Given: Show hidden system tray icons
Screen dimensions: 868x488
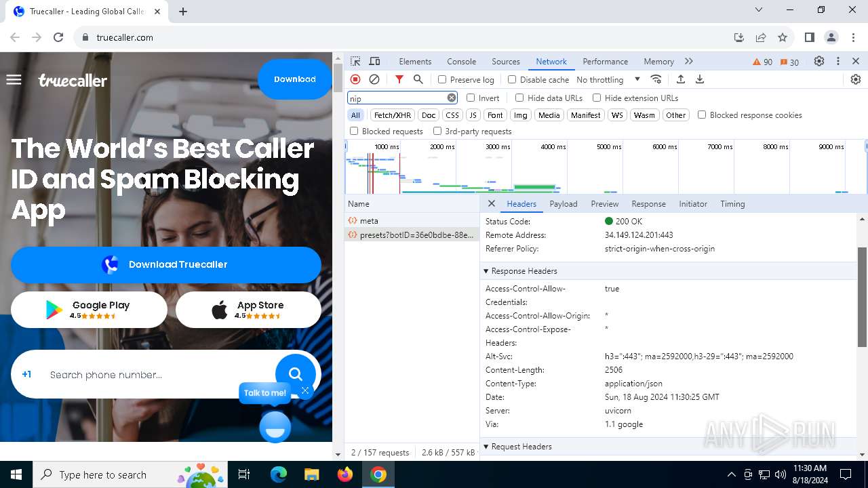Looking at the screenshot, I should [x=731, y=474].
